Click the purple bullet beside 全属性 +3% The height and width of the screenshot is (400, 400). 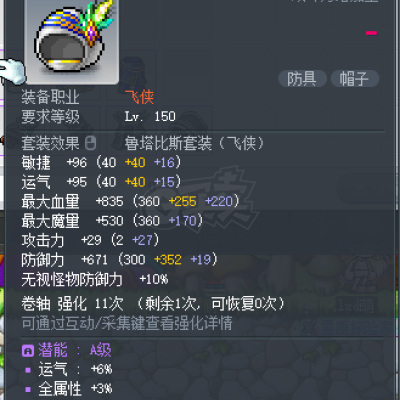coord(28,389)
